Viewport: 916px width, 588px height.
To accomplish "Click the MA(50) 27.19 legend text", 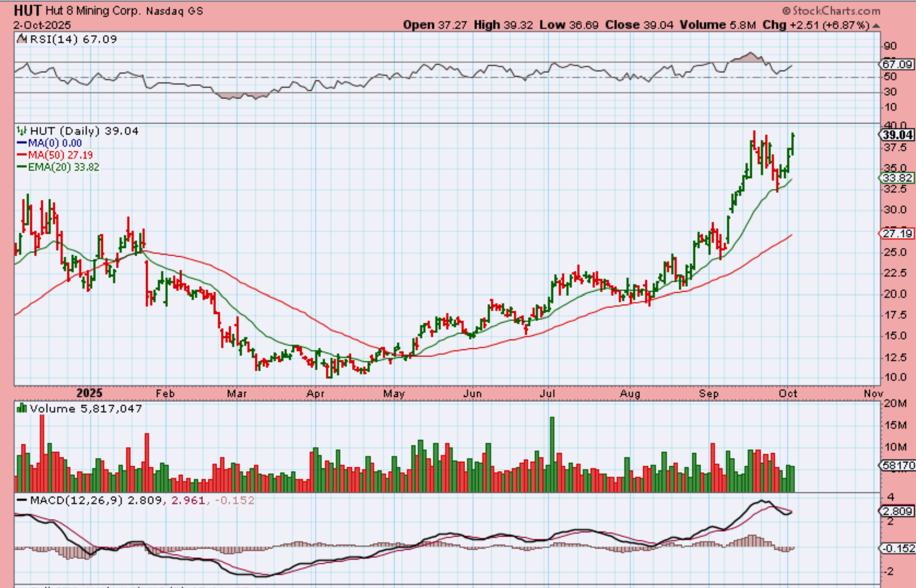I will (x=60, y=155).
